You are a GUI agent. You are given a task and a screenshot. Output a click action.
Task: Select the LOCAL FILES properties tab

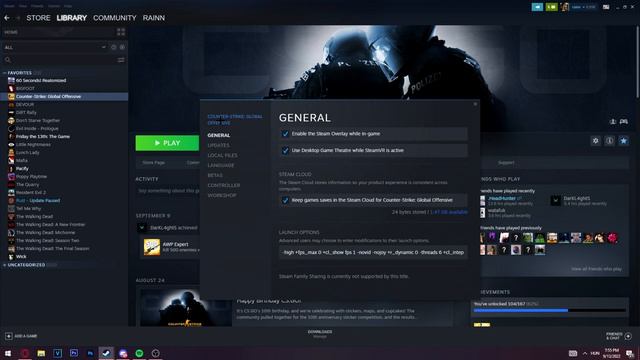pos(222,156)
